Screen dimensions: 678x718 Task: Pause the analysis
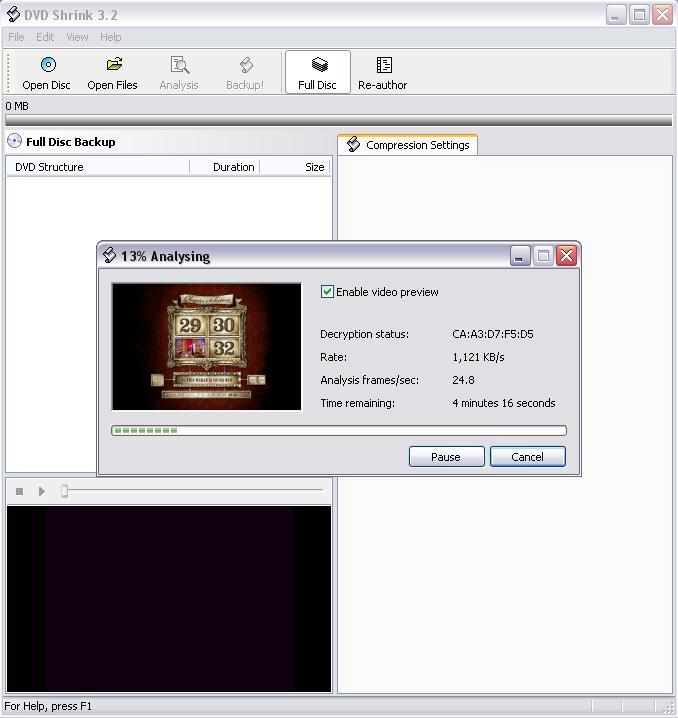coord(446,457)
